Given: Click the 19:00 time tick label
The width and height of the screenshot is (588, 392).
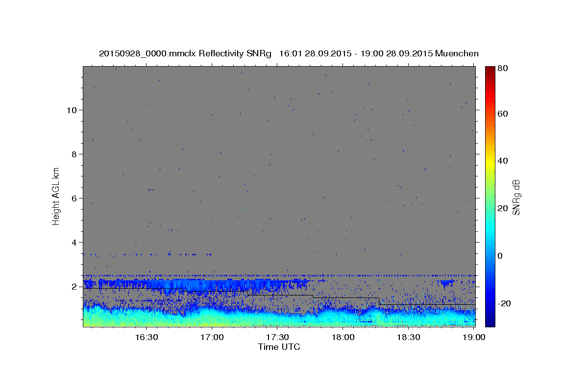Looking at the screenshot, I should [x=473, y=338].
